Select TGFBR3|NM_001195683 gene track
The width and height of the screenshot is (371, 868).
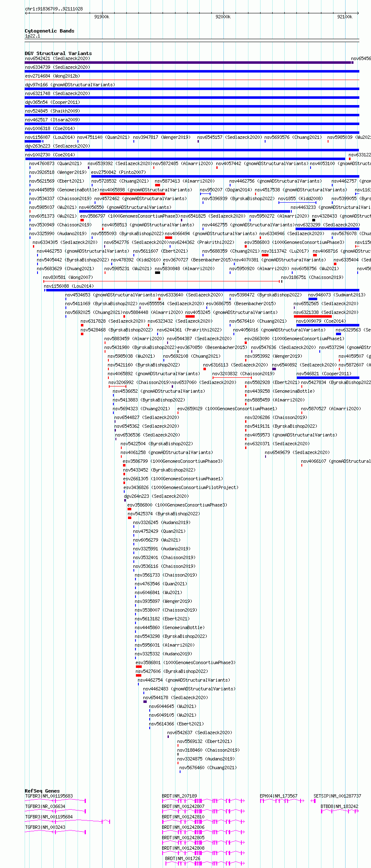(x=55, y=801)
